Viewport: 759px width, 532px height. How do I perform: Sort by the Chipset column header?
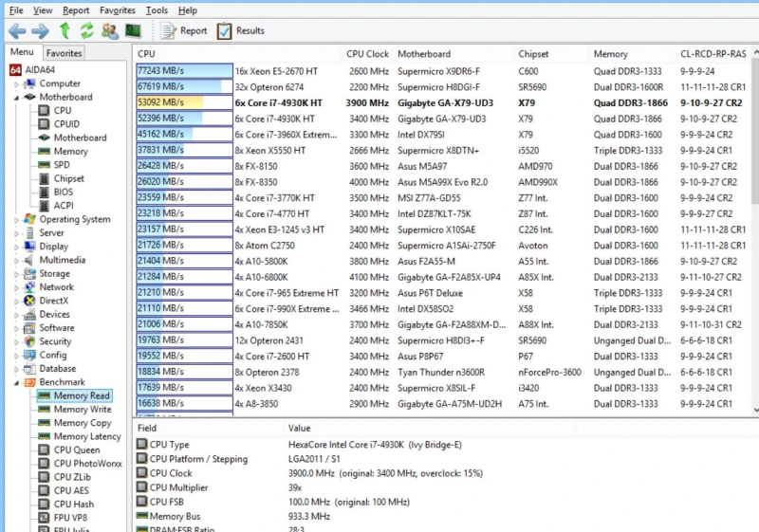tap(551, 54)
